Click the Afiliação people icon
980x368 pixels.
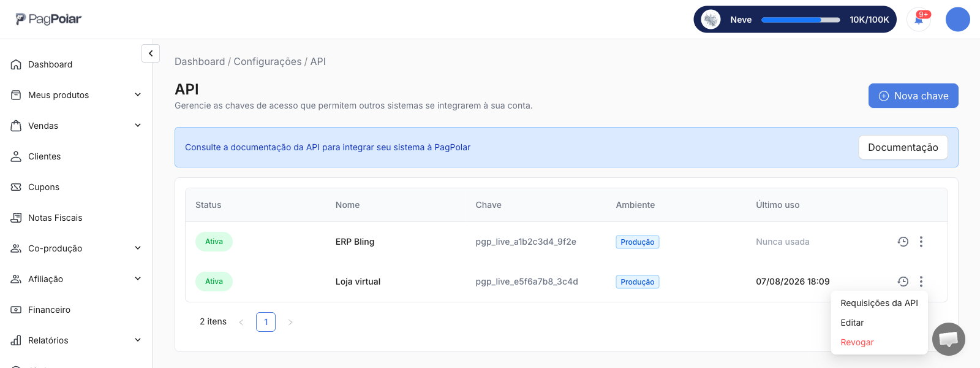coord(16,279)
